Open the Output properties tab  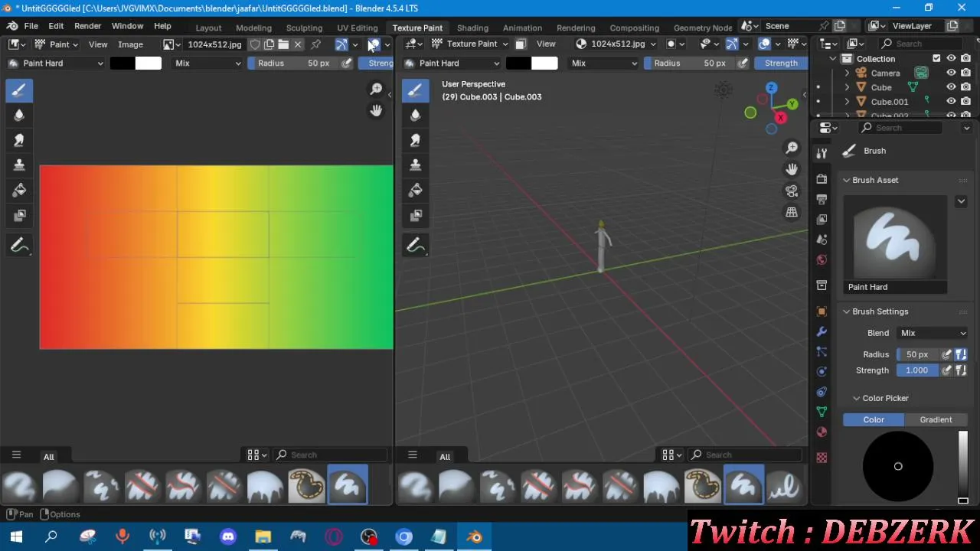822,199
